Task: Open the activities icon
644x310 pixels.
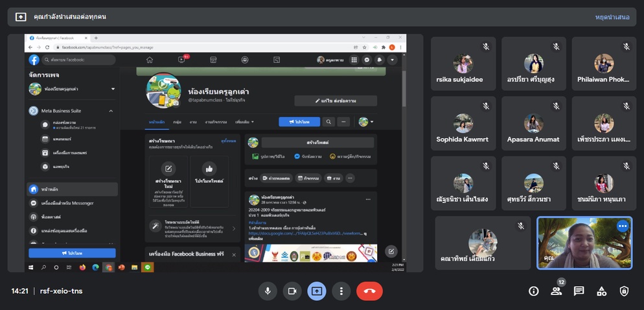Action: (602, 291)
